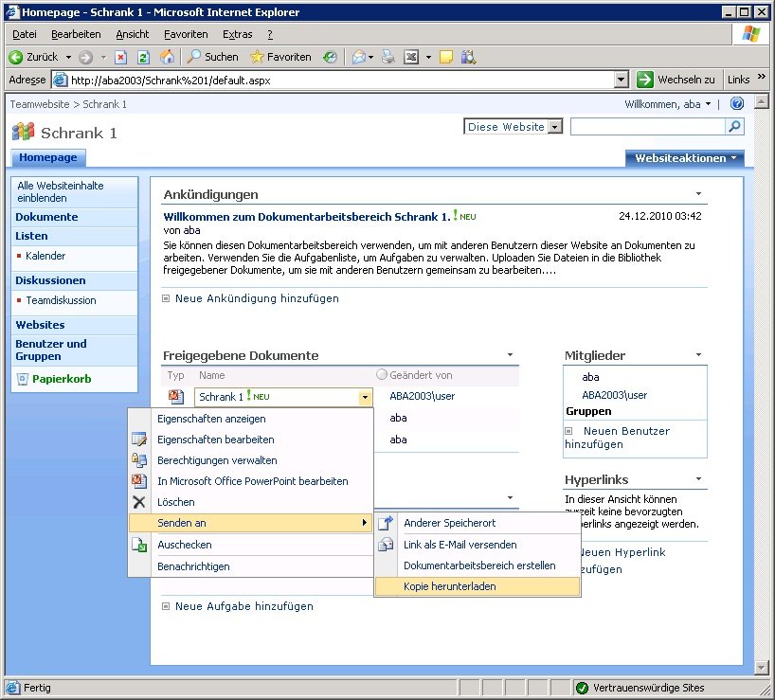
Task: Expand the Websiteaktionen menu
Action: pos(685,158)
